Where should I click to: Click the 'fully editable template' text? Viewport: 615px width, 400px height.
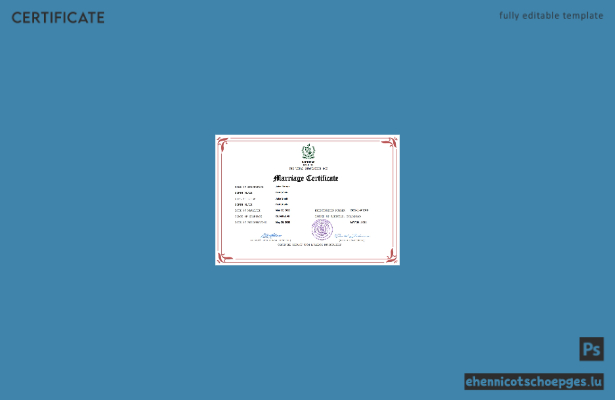551,16
